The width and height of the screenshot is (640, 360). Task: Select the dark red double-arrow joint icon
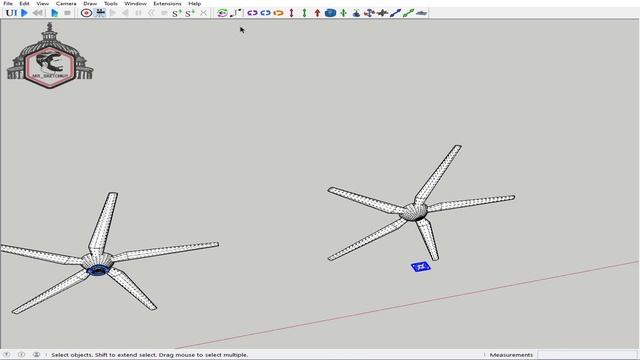click(x=291, y=13)
